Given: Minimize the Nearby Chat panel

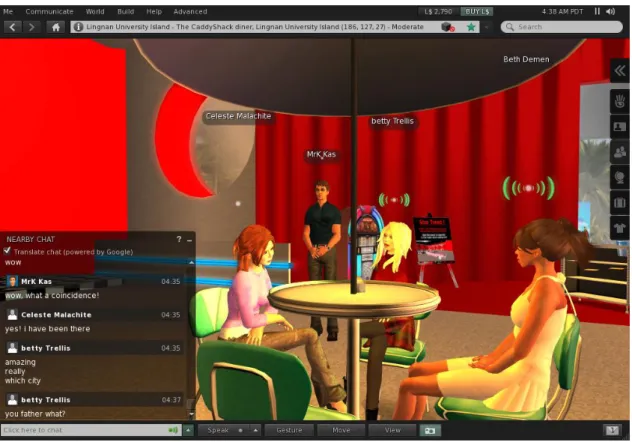Looking at the screenshot, I should [189, 240].
